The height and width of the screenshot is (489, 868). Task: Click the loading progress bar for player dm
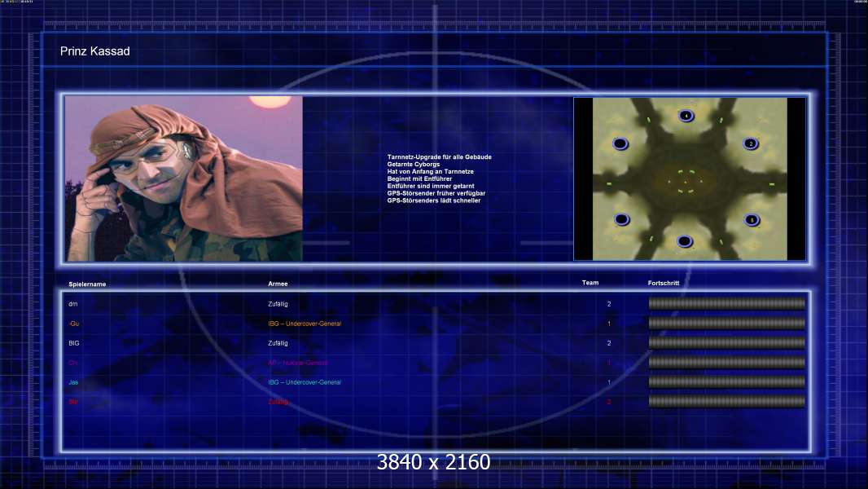(x=727, y=303)
